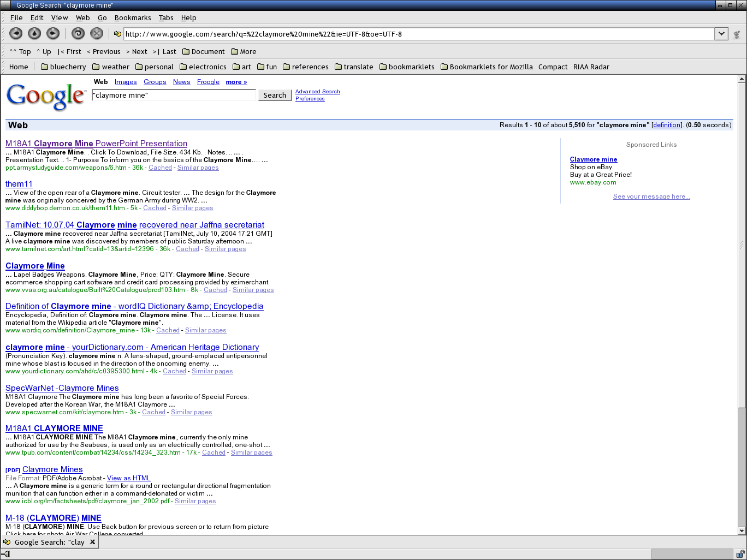Open the translate bookmark folder

pos(354,67)
